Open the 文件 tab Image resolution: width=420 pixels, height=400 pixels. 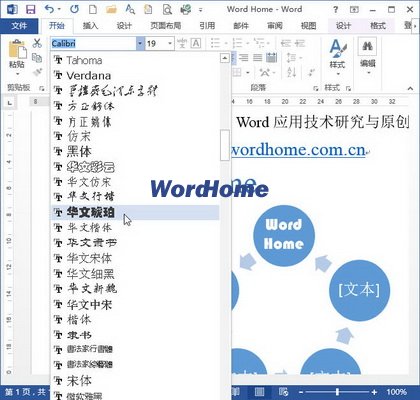(19, 26)
